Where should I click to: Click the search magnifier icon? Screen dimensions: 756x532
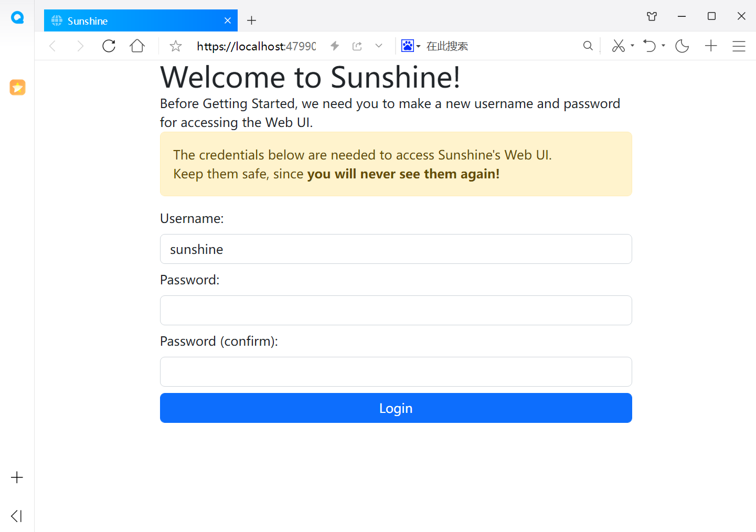click(x=588, y=46)
